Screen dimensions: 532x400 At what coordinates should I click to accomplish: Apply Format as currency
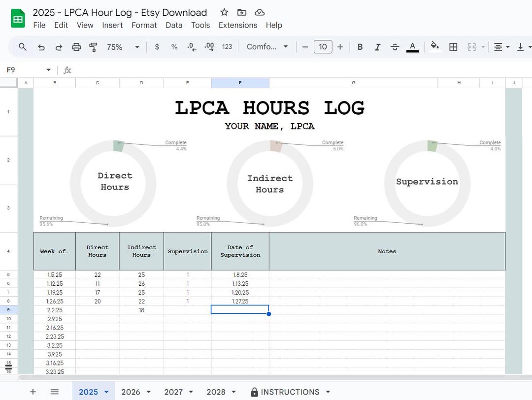157,47
